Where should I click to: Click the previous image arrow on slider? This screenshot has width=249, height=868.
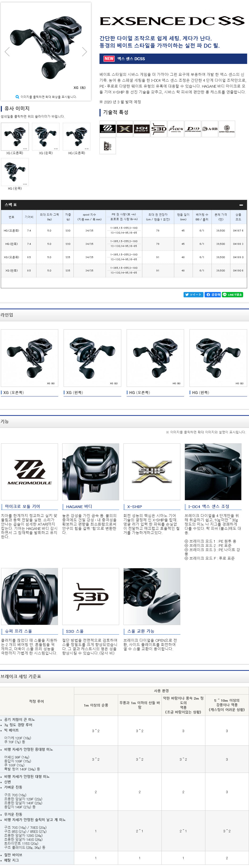pyautogui.click(x=7, y=52)
